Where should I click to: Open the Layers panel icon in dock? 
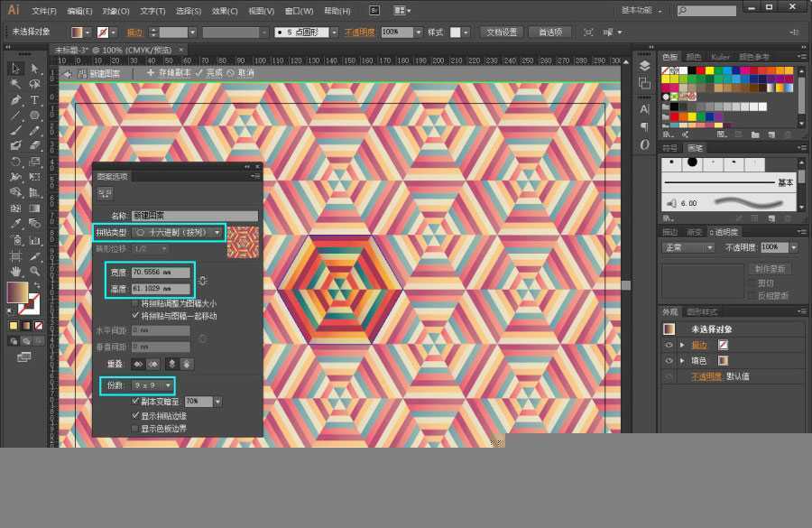click(644, 66)
